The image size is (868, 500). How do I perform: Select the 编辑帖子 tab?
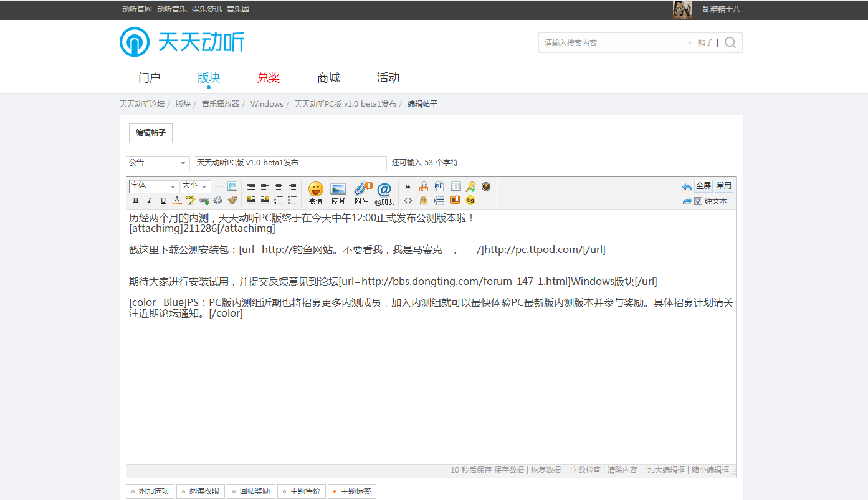tap(151, 133)
